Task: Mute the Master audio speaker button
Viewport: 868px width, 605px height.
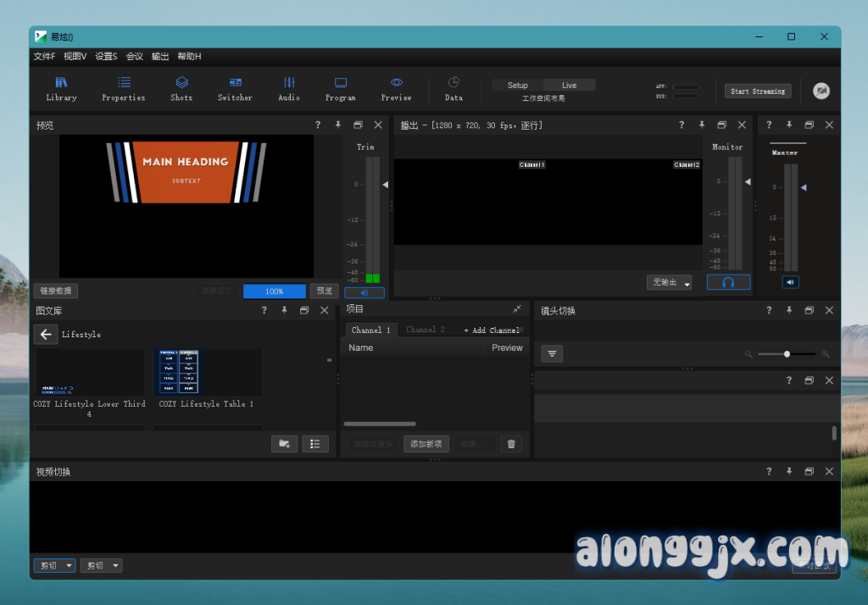Action: (x=790, y=282)
